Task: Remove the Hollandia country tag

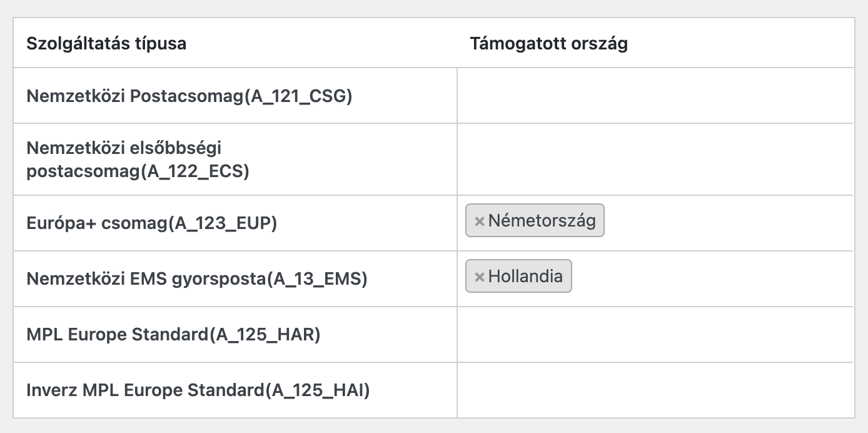Action: (480, 277)
